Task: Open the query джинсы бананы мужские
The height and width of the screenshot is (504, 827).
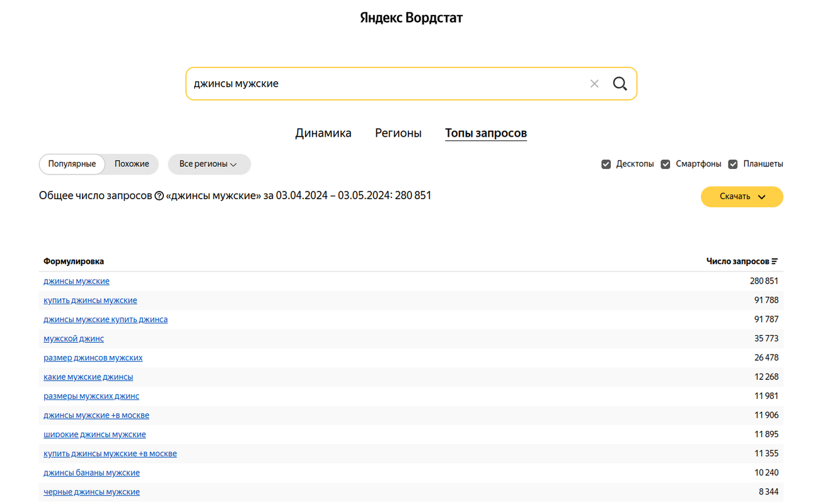Action: click(91, 473)
